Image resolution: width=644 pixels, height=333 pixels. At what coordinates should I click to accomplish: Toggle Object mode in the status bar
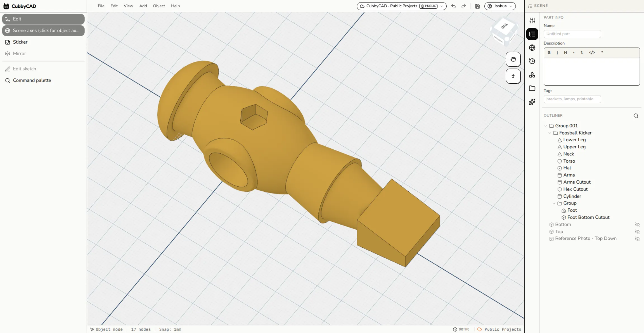[106, 329]
